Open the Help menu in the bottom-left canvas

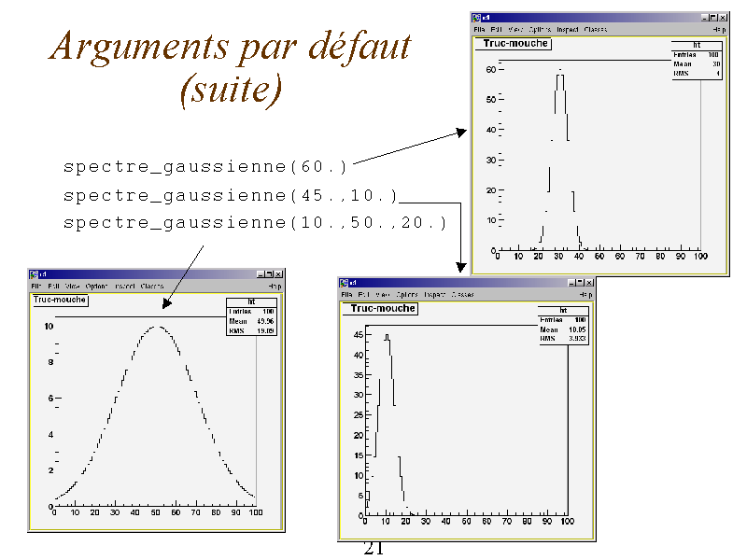click(275, 286)
